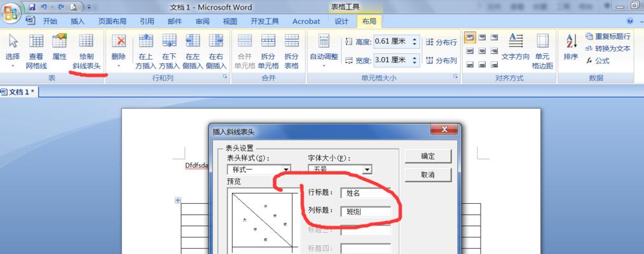The width and height of the screenshot is (644, 254).
Task: Select align top center option
Action: coord(483,37)
